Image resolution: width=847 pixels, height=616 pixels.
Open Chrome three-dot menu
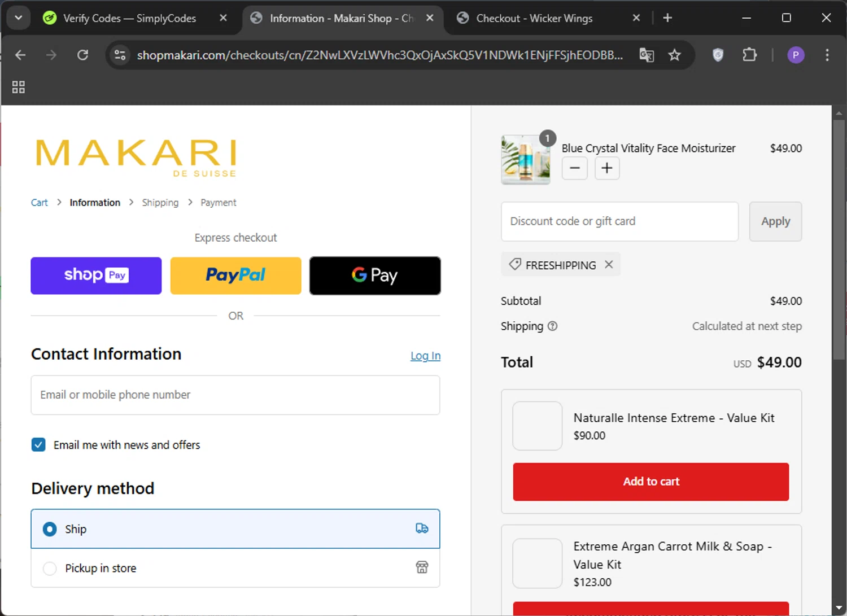tap(827, 55)
